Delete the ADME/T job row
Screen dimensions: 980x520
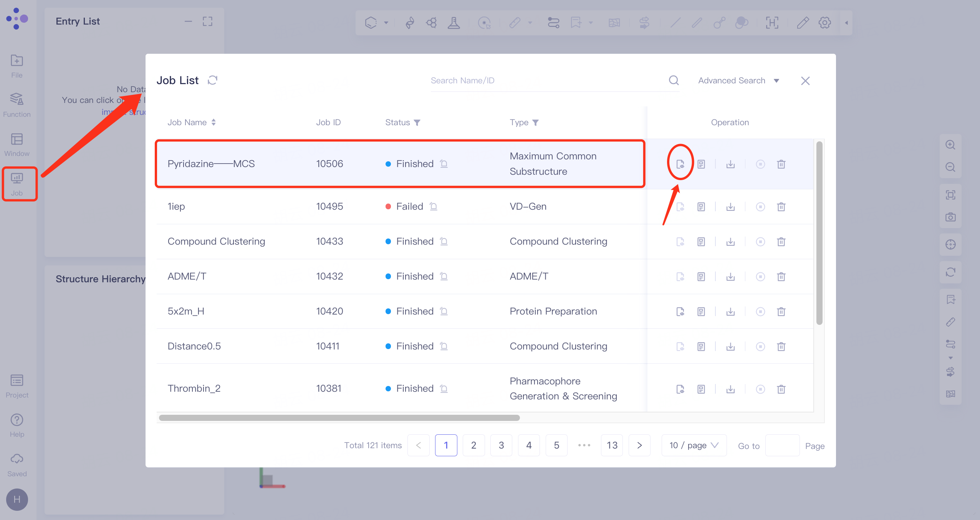[x=781, y=277]
